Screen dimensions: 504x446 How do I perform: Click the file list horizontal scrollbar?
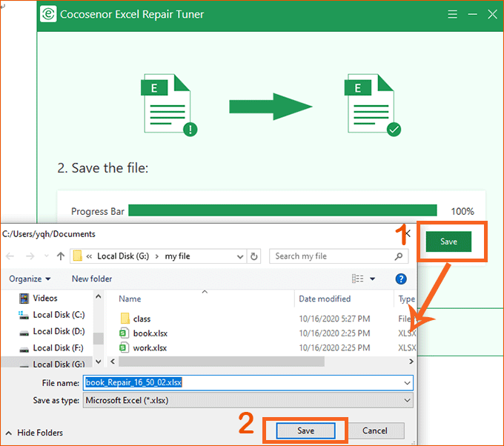[222, 362]
